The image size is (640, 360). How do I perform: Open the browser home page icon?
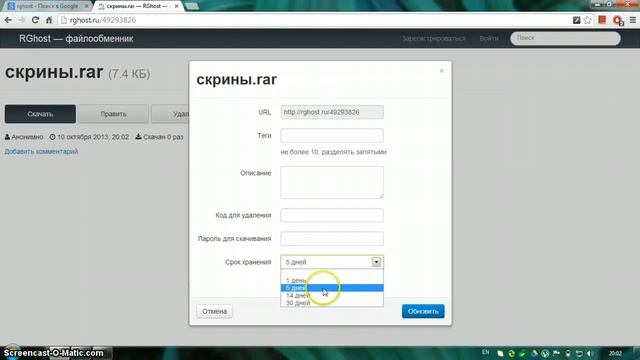point(49,20)
